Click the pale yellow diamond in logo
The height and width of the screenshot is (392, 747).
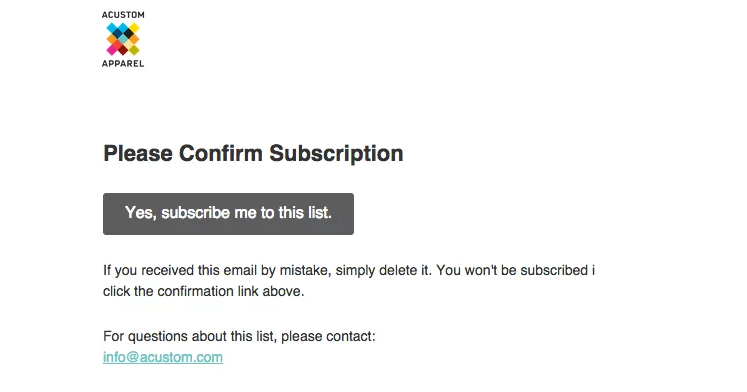coord(129,44)
